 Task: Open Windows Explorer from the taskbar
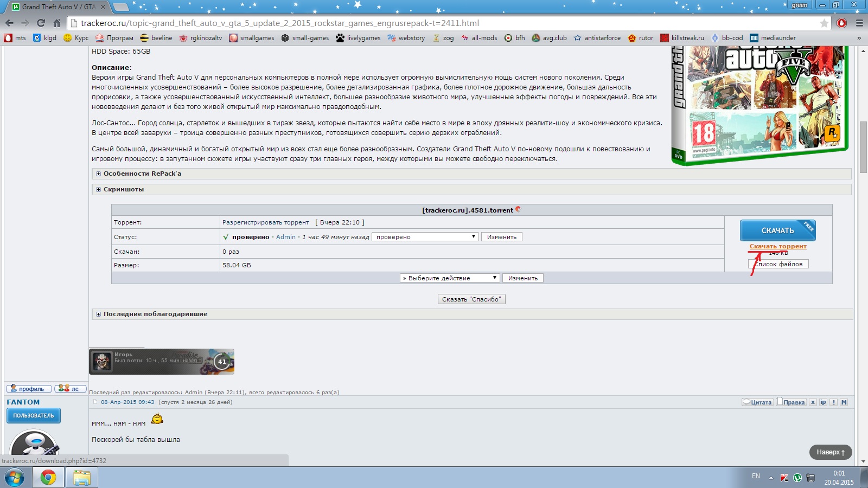tap(82, 478)
